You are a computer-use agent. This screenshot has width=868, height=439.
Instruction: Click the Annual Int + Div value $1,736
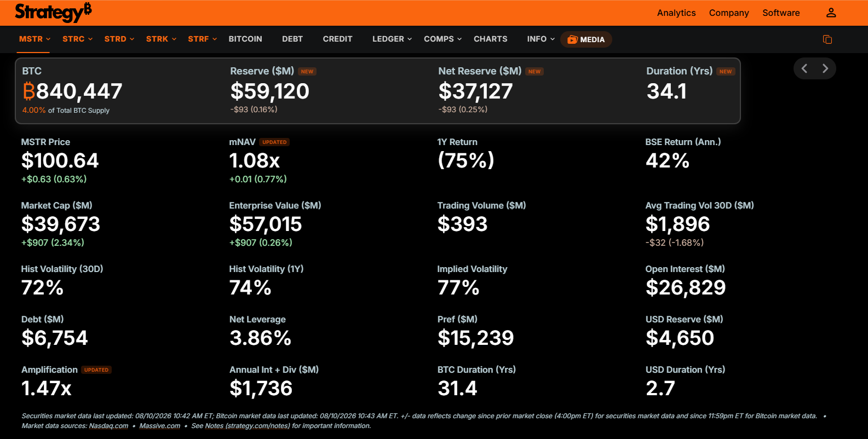[261, 389]
